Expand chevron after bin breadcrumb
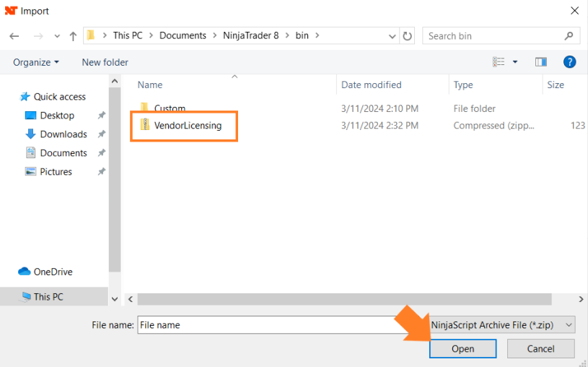This screenshot has height=367, width=588. (317, 35)
